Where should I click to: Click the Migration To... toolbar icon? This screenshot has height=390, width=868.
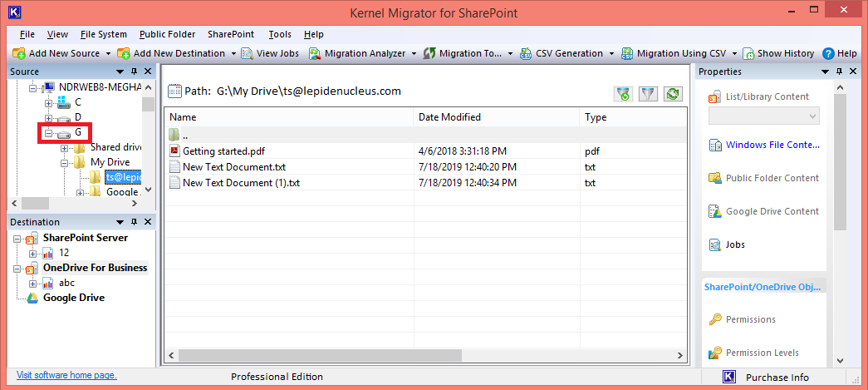(x=429, y=53)
